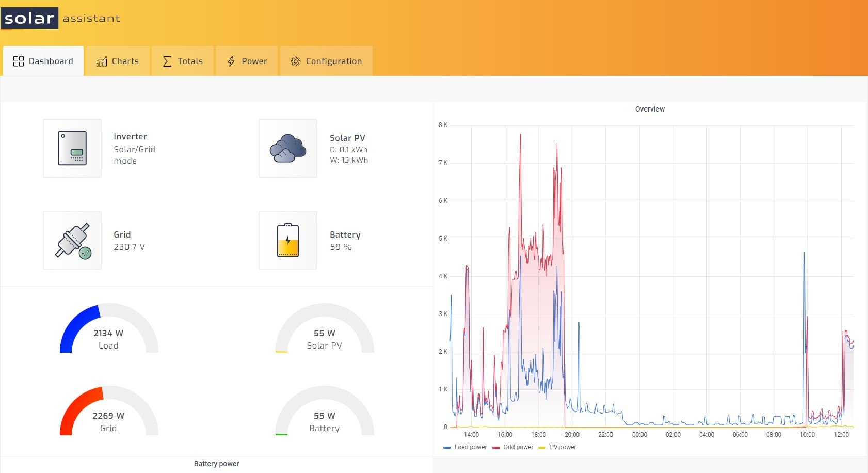Open the Charts tab
Viewport: 868px width, 473px height.
[118, 61]
